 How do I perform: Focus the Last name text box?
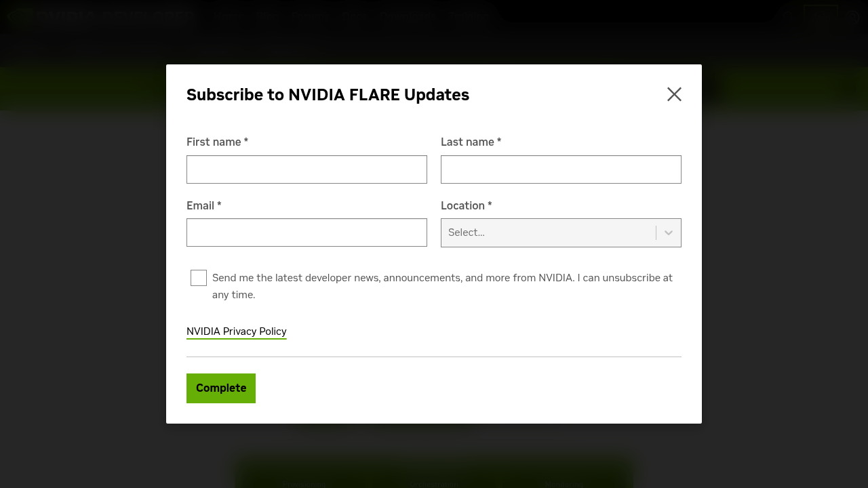pyautogui.click(x=561, y=169)
